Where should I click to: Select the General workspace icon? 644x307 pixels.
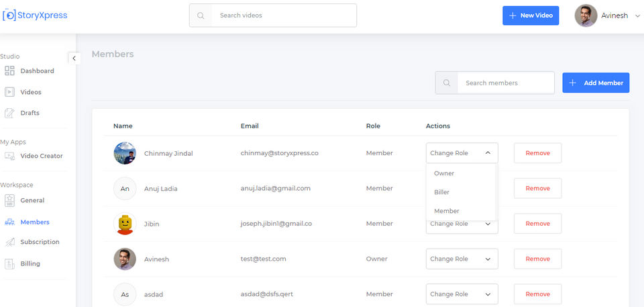point(9,200)
